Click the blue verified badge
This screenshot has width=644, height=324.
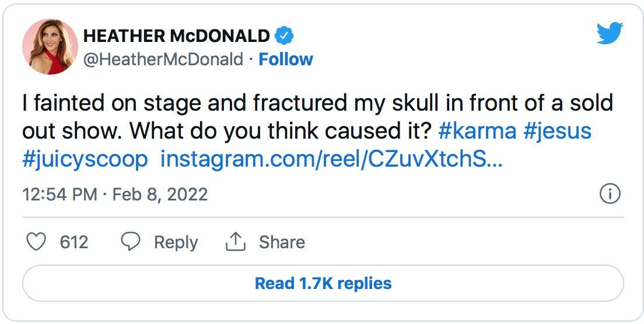pos(284,36)
